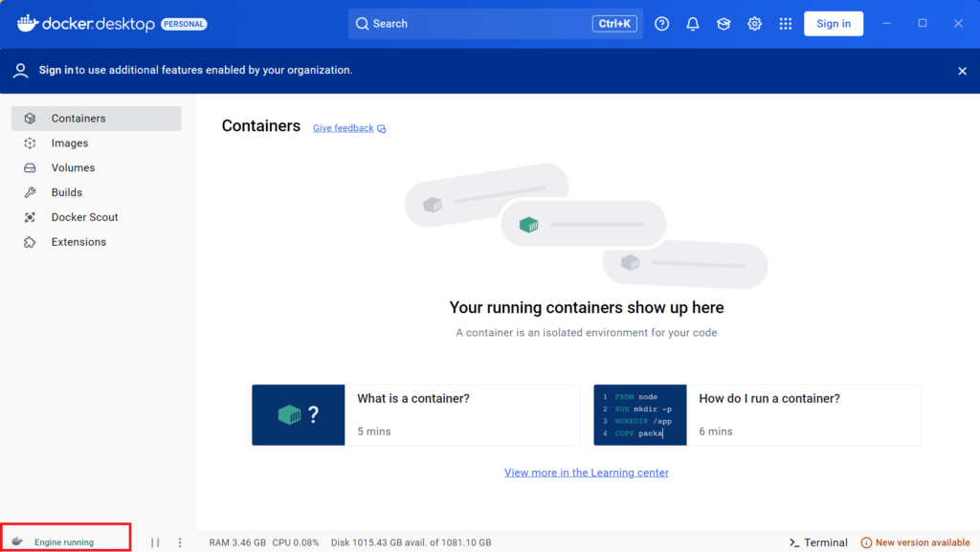
Task: Open the What is a container tutorial card
Action: click(x=415, y=415)
